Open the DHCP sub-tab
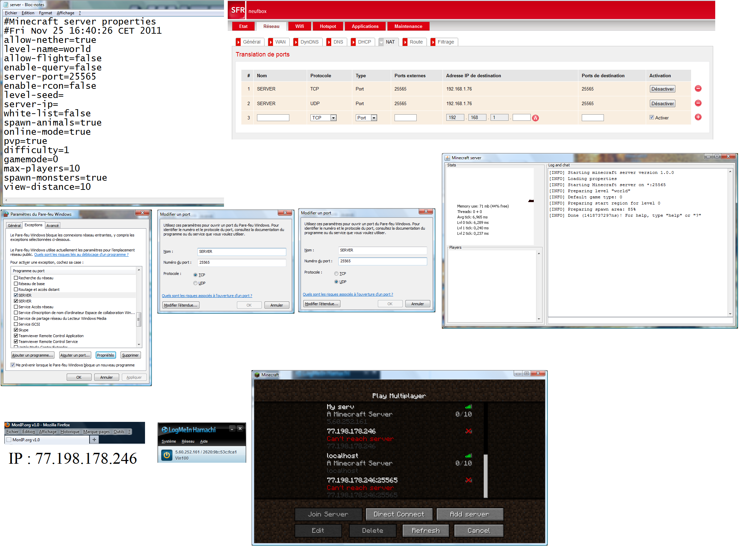The width and height of the screenshot is (753, 560). (x=363, y=42)
